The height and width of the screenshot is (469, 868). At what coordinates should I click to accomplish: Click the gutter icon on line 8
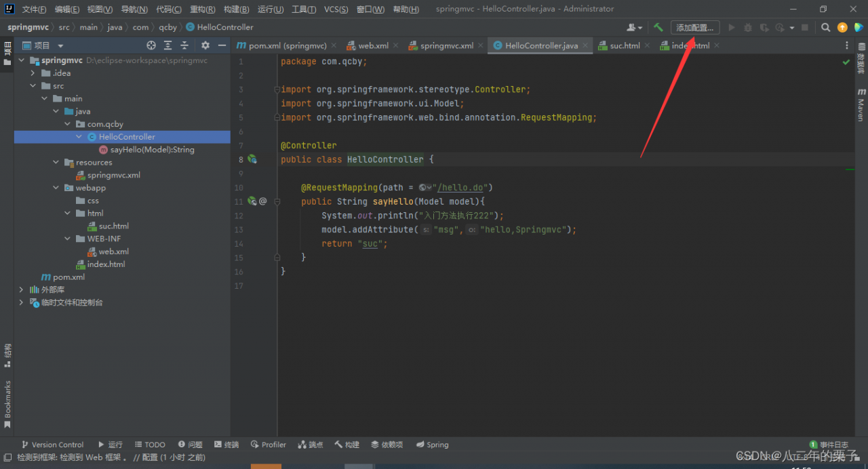pyautogui.click(x=252, y=159)
